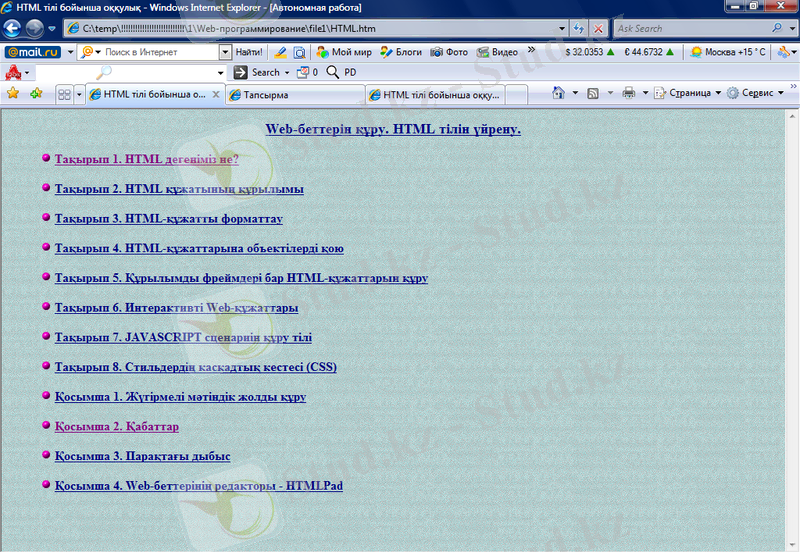Open link Тақырып 8 about CSS

click(x=195, y=367)
